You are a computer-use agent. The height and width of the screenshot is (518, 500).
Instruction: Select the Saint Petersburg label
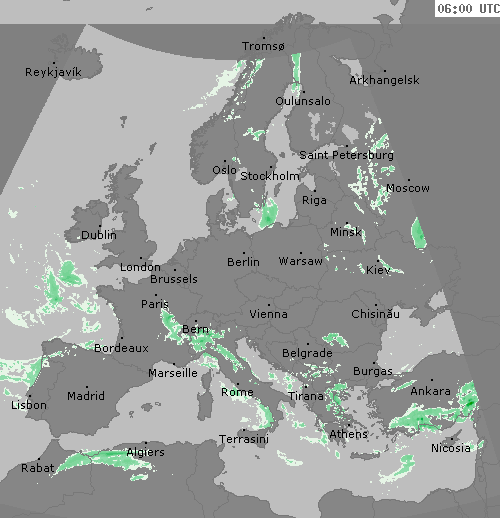346,155
